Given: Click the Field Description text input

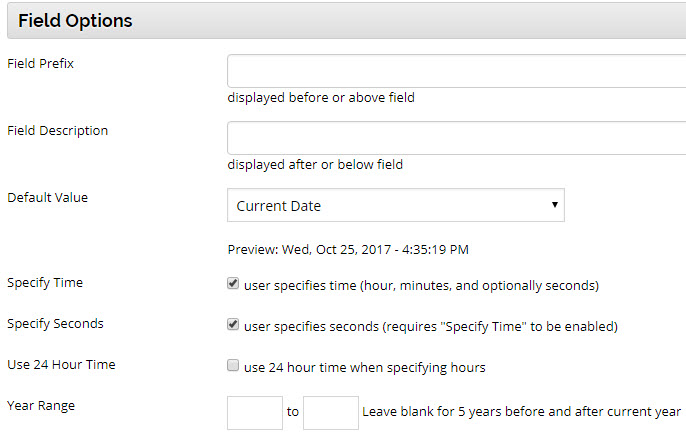Looking at the screenshot, I should pos(456,138).
